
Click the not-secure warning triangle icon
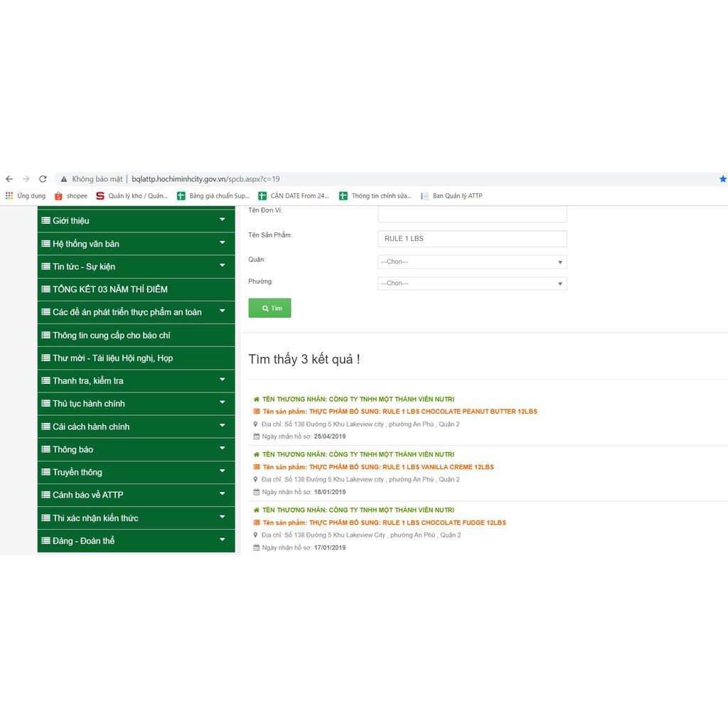(x=64, y=178)
